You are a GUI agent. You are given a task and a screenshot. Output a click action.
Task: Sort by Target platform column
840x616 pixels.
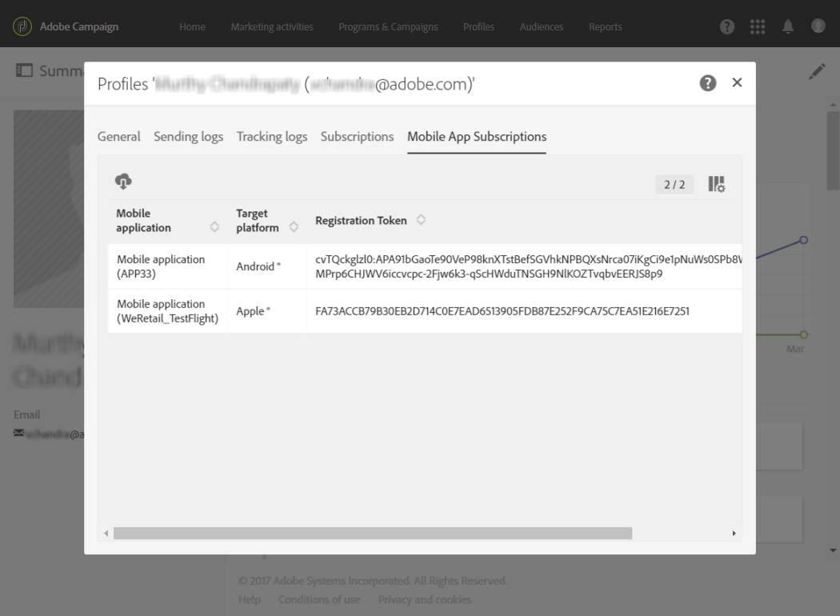click(294, 227)
